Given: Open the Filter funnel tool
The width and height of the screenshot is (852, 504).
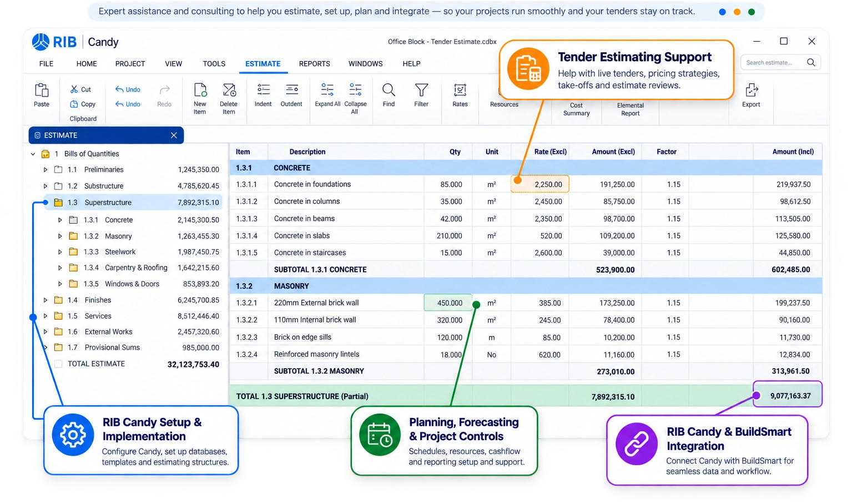Looking at the screenshot, I should 421,89.
